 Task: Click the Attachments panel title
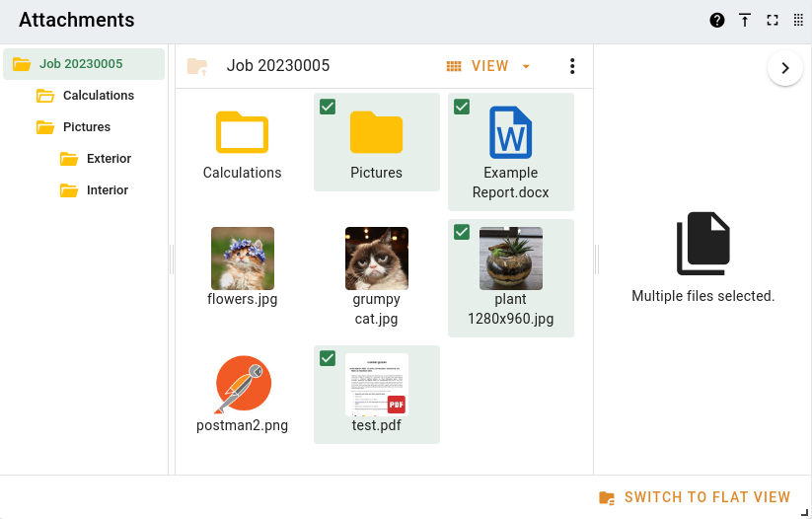pos(77,20)
